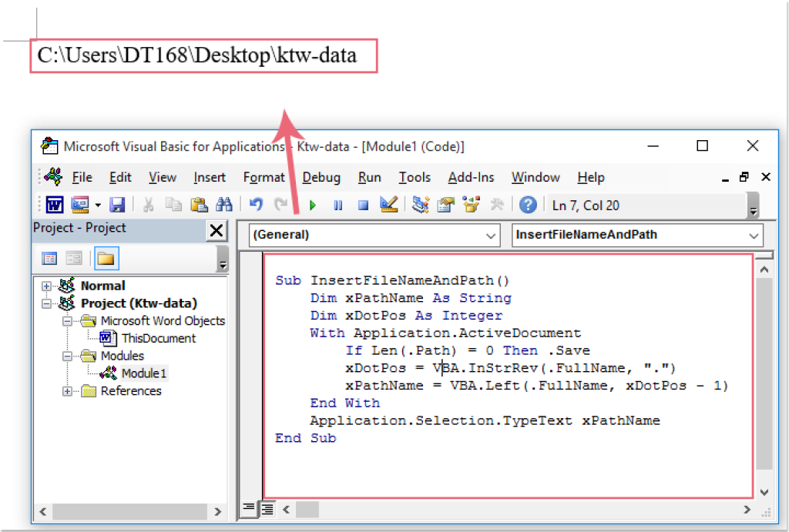Screen dimensions: 789x532
Task: Select ThisDocument in the project tree
Action: coord(158,338)
